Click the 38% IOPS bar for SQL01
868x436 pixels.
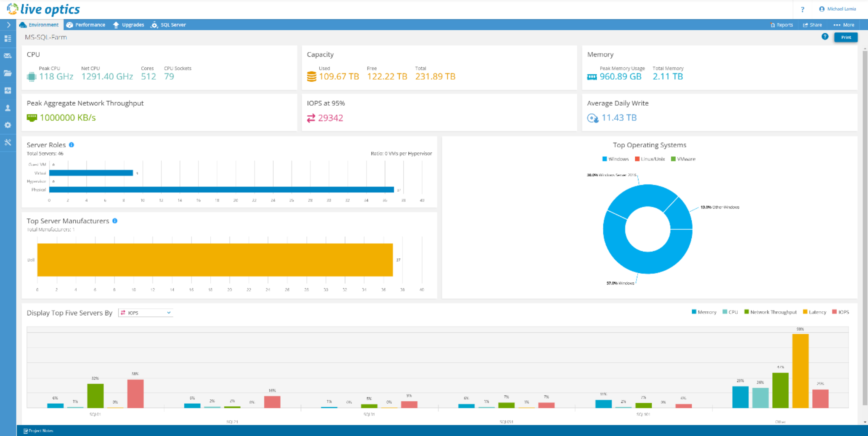(x=135, y=394)
